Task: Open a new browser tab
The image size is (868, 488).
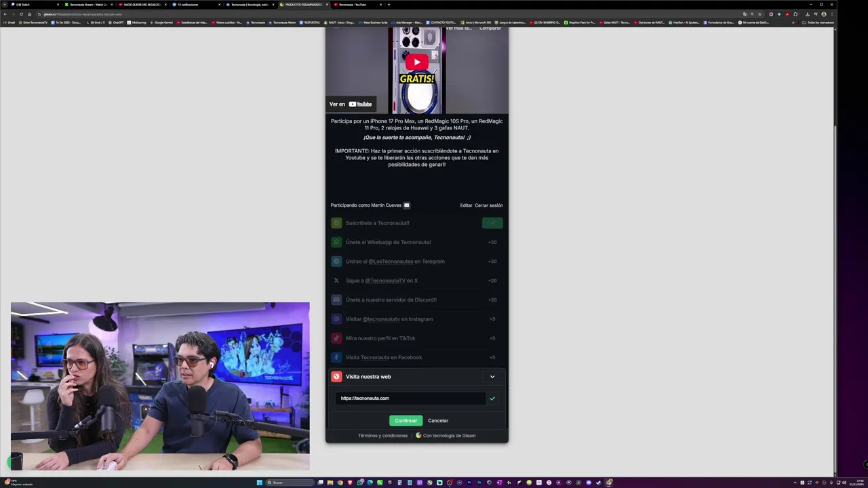Action: pyautogui.click(x=389, y=5)
